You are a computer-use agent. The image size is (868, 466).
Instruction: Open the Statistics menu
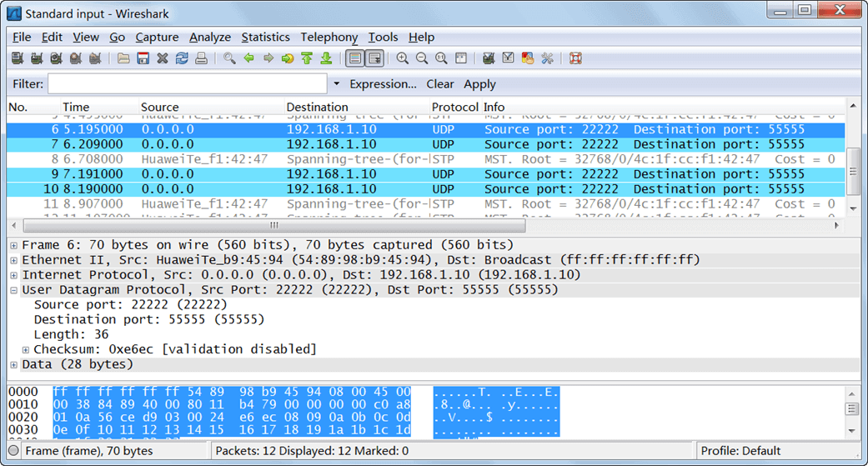[265, 37]
